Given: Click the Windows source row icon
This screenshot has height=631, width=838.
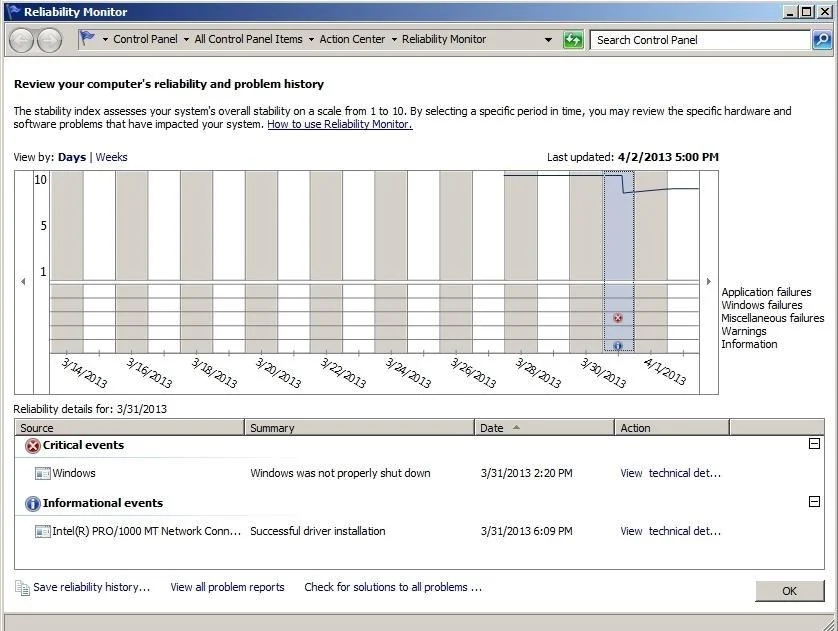Looking at the screenshot, I should pyautogui.click(x=42, y=473).
